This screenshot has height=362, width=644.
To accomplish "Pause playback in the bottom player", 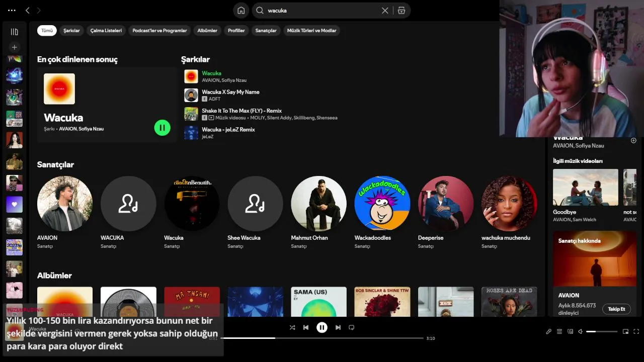I will 322,327.
